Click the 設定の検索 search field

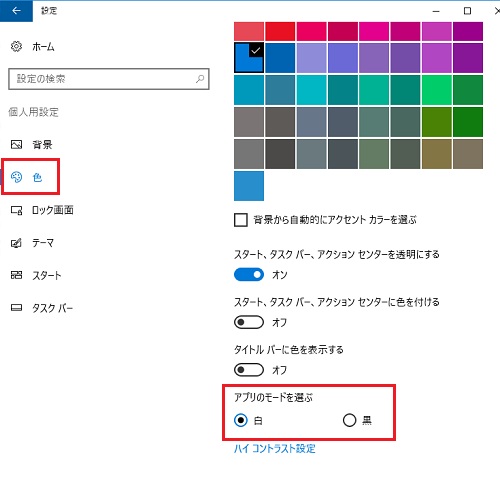pyautogui.click(x=109, y=79)
